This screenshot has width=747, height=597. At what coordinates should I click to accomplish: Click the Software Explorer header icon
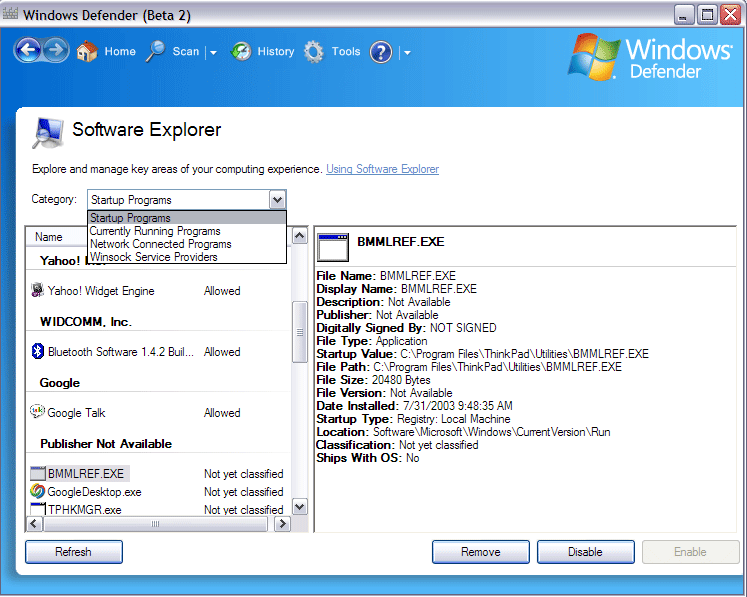click(48, 132)
